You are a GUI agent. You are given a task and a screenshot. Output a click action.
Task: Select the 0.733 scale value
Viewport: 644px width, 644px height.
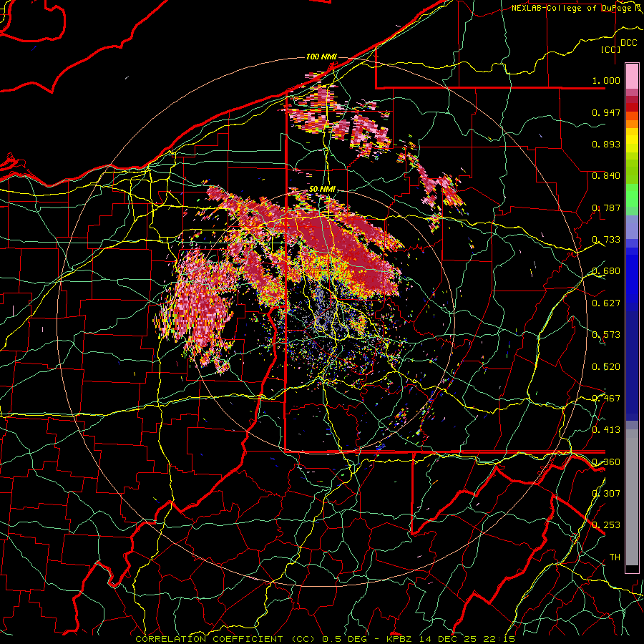coord(606,240)
